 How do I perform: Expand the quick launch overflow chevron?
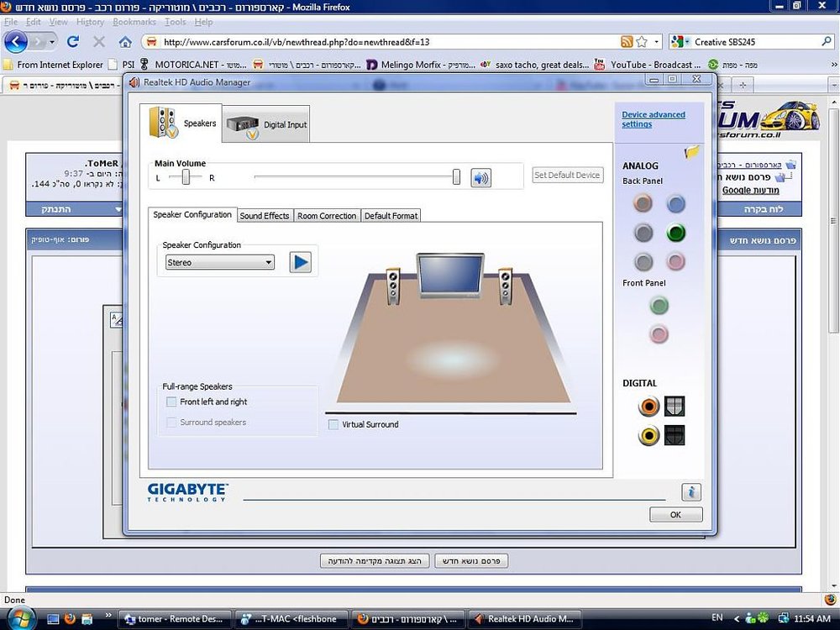point(108,615)
